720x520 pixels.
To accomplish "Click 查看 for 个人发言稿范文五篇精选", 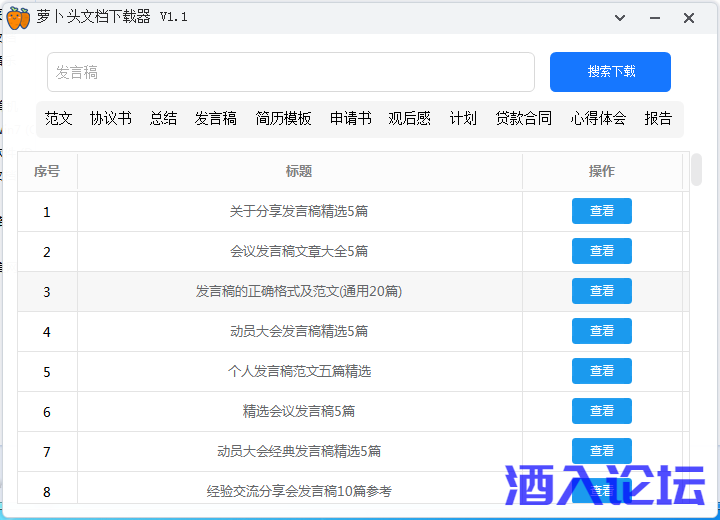I will pos(601,371).
